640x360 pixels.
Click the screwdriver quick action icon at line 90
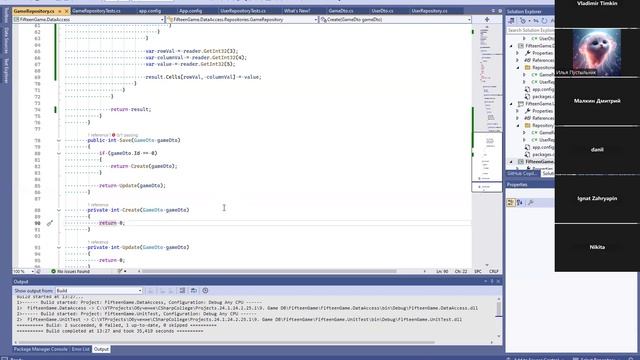pyautogui.click(x=50, y=223)
